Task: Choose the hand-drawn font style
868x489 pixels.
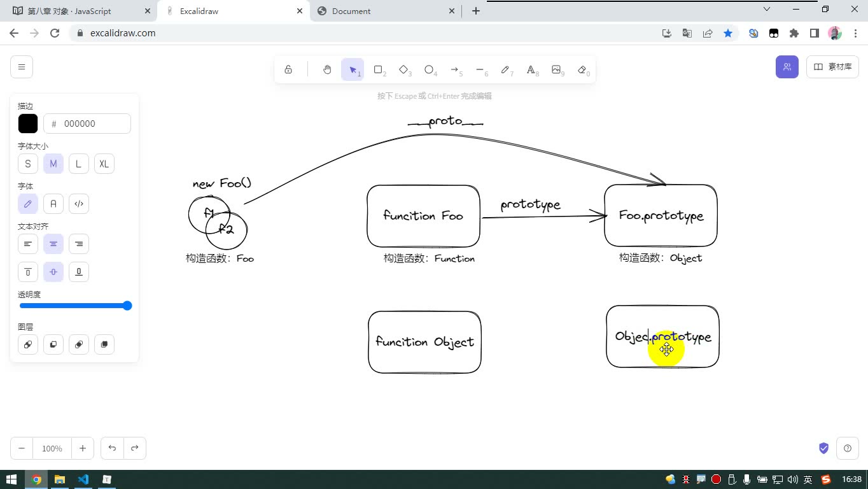Action: tap(28, 204)
